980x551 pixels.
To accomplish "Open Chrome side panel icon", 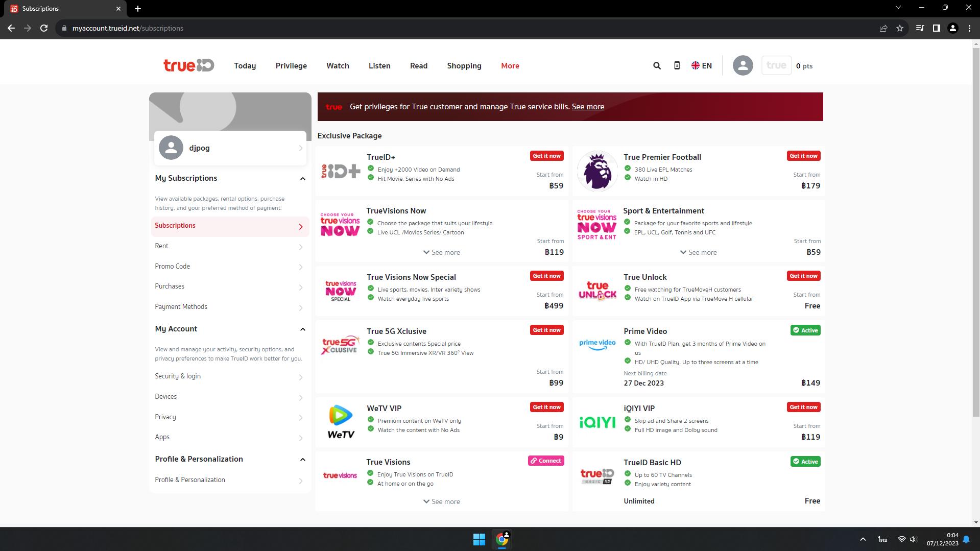I will [x=936, y=28].
